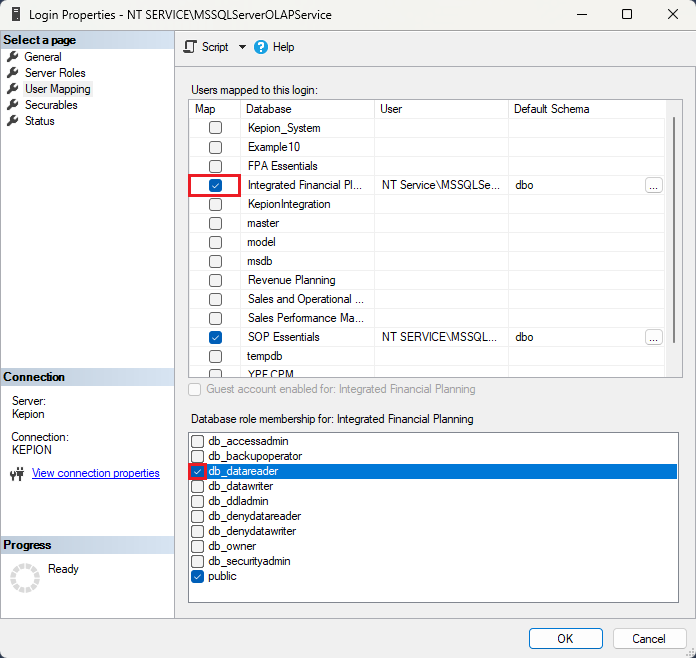Viewport: 696px width, 658px height.
Task: Click the NT Service\MSSQLSe... user cell
Action: coord(441,185)
